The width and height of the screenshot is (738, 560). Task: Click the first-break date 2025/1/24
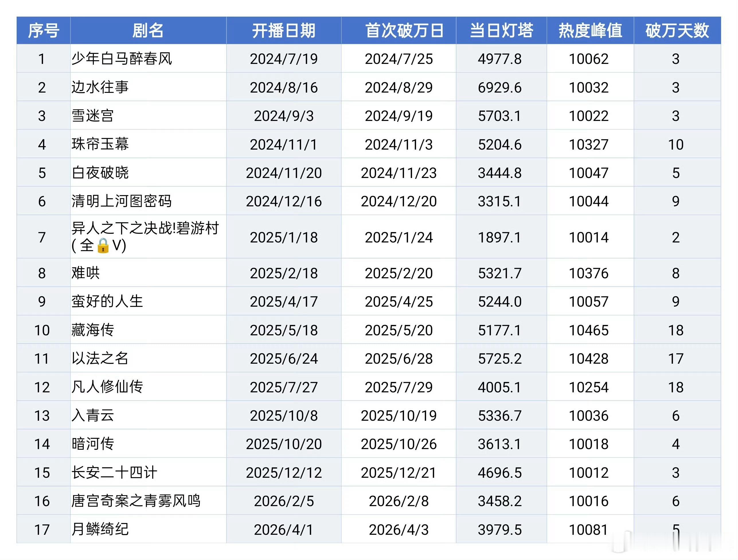point(399,238)
